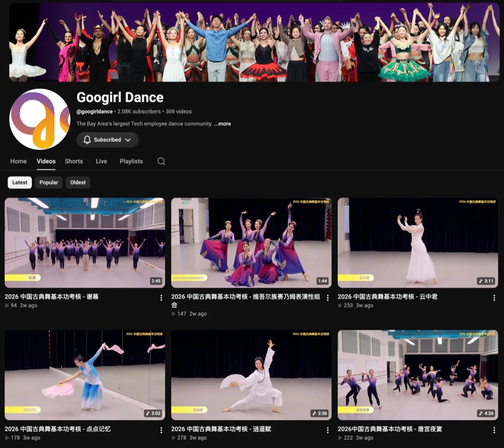Open more options for the 唐宫夜宴 video
This screenshot has width=504, height=448.
click(x=494, y=430)
